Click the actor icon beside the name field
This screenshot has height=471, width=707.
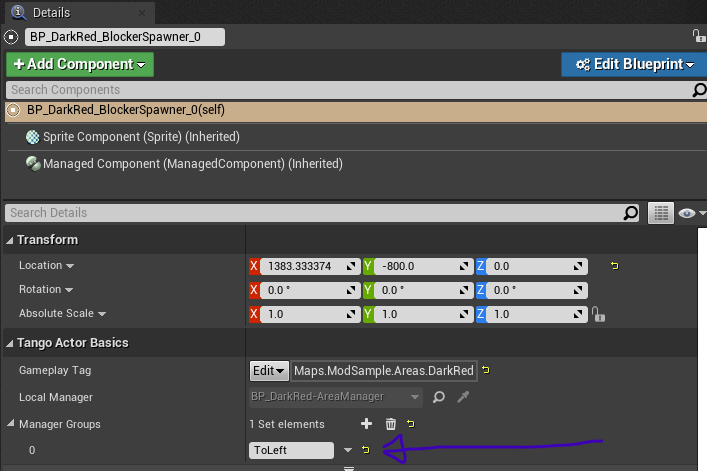click(x=11, y=37)
